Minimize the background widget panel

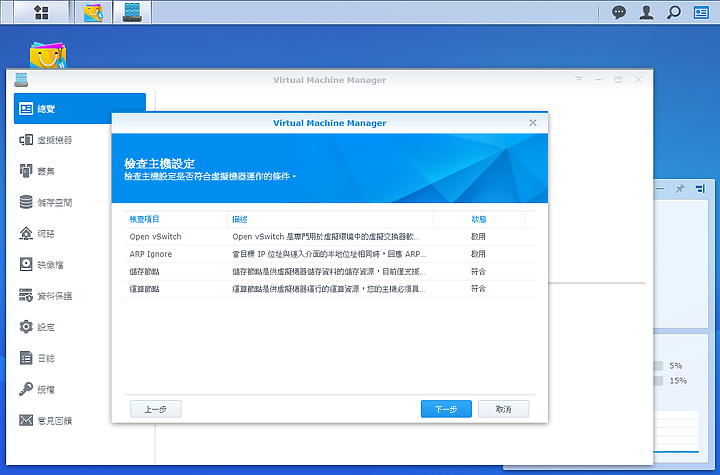[660, 188]
